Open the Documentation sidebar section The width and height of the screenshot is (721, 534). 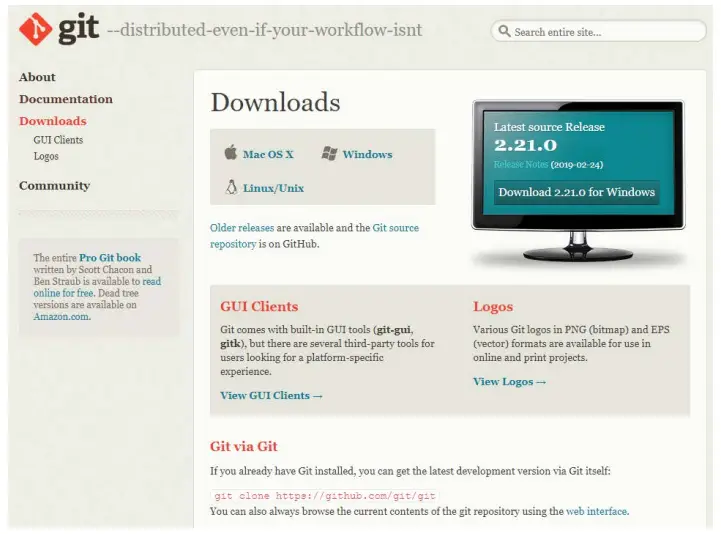(x=66, y=99)
